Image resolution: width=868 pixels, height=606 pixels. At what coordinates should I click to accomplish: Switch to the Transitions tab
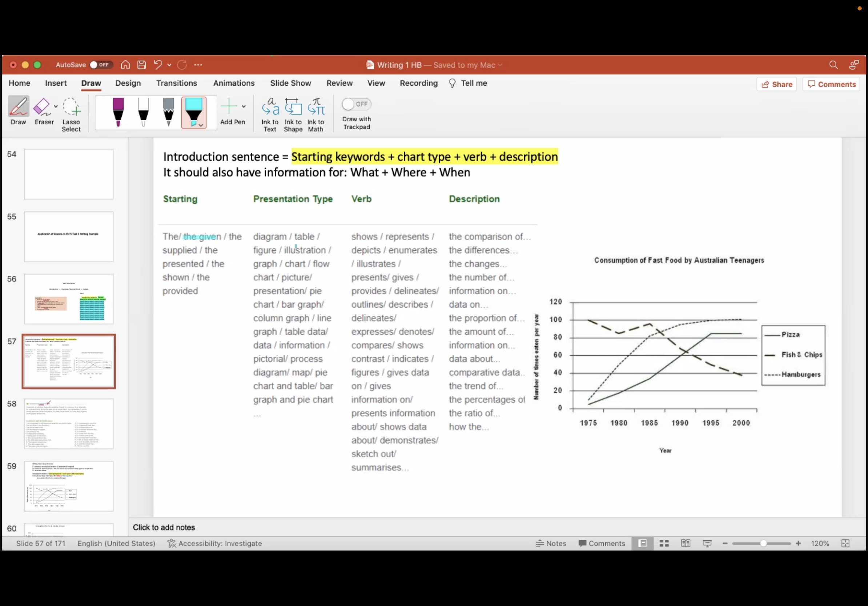pyautogui.click(x=177, y=83)
